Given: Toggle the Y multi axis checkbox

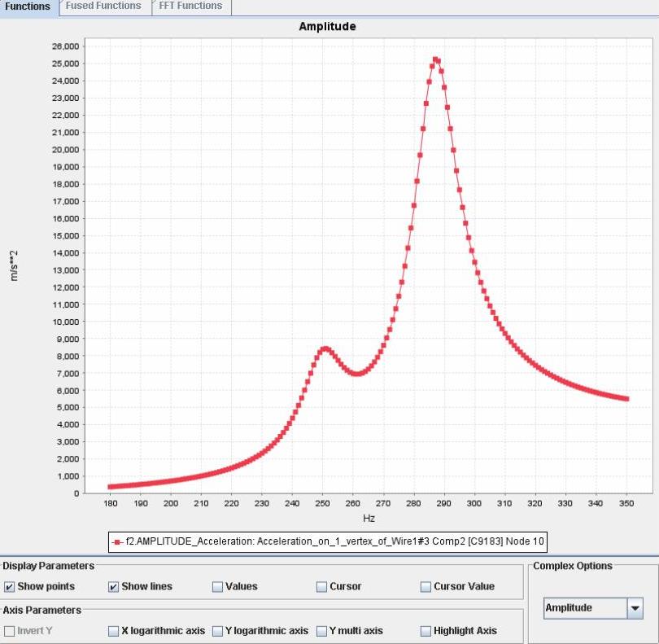Looking at the screenshot, I should point(322,631).
